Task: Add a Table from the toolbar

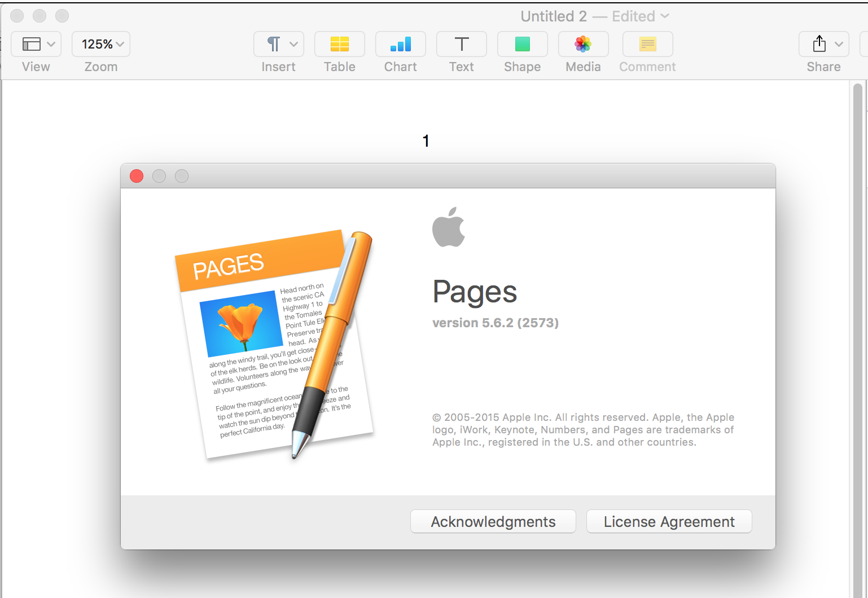Action: click(x=340, y=44)
